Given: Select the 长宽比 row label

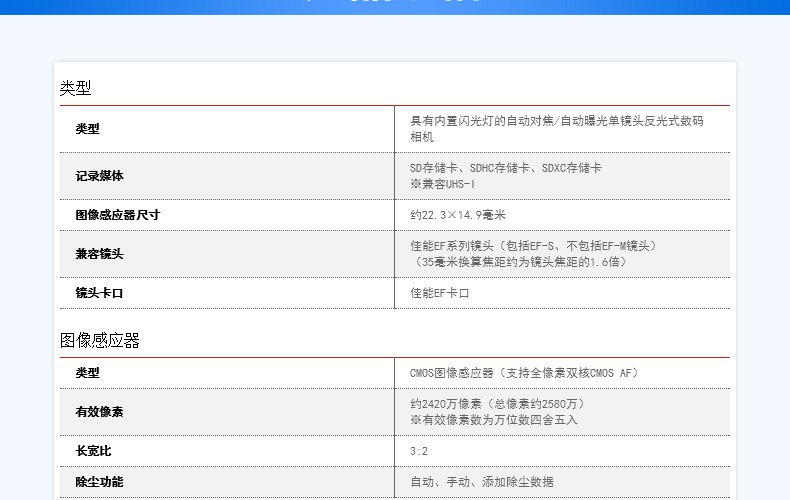Looking at the screenshot, I should [93, 451].
